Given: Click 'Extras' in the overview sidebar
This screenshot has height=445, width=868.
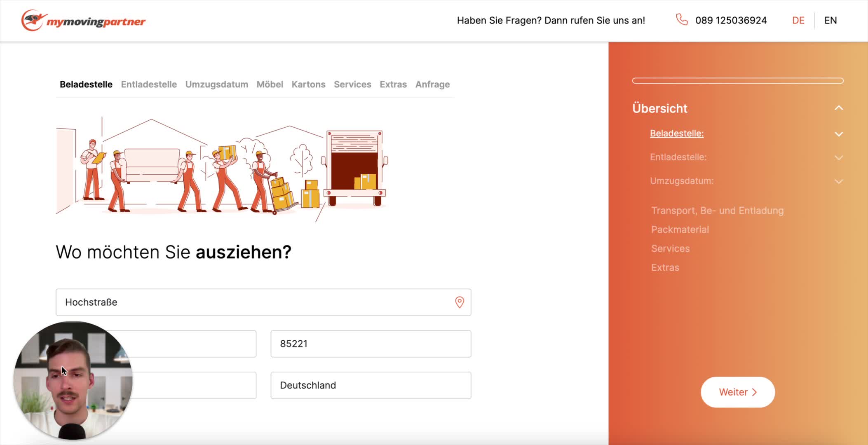Looking at the screenshot, I should click(665, 267).
